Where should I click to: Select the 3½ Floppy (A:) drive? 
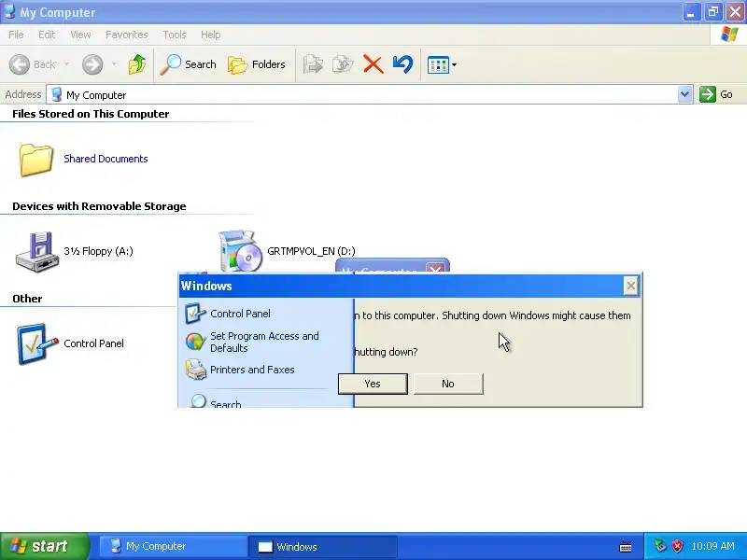pyautogui.click(x=75, y=251)
